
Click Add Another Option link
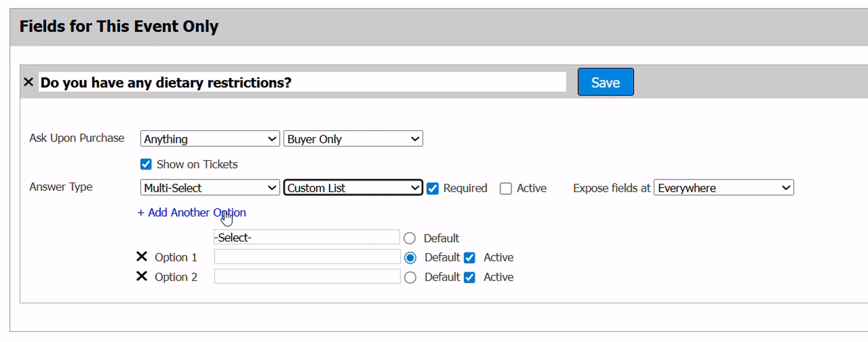[191, 213]
